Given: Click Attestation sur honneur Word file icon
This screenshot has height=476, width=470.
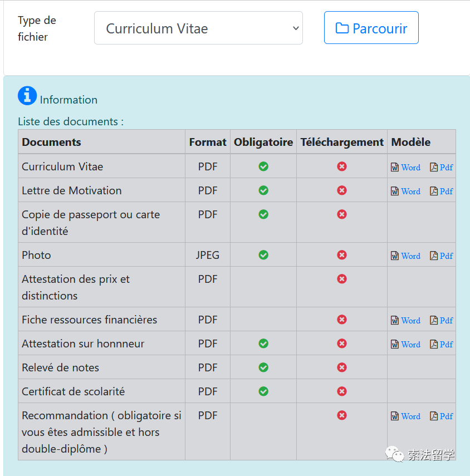Looking at the screenshot, I should [395, 345].
